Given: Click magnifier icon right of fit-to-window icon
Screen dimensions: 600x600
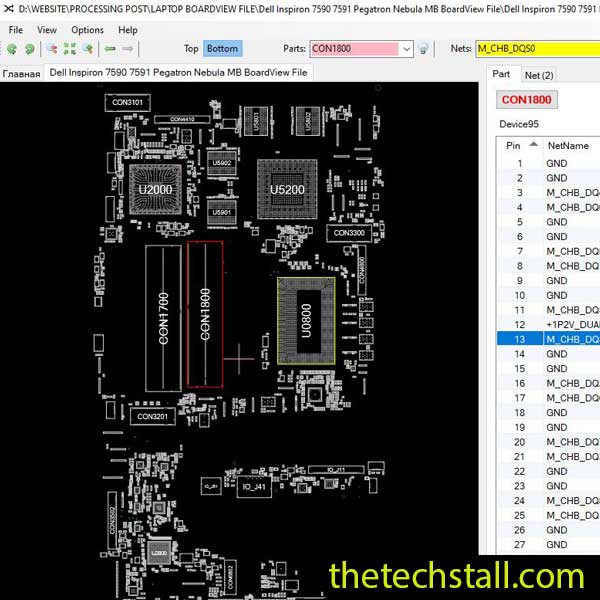Looking at the screenshot, I should pos(87,48).
